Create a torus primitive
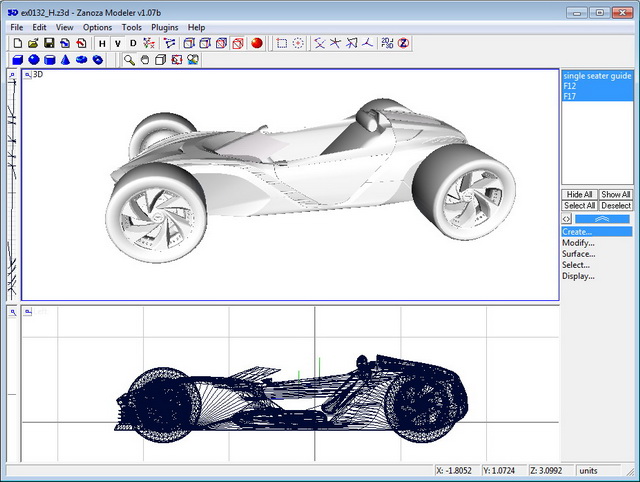This screenshot has height=482, width=640. pos(98,60)
